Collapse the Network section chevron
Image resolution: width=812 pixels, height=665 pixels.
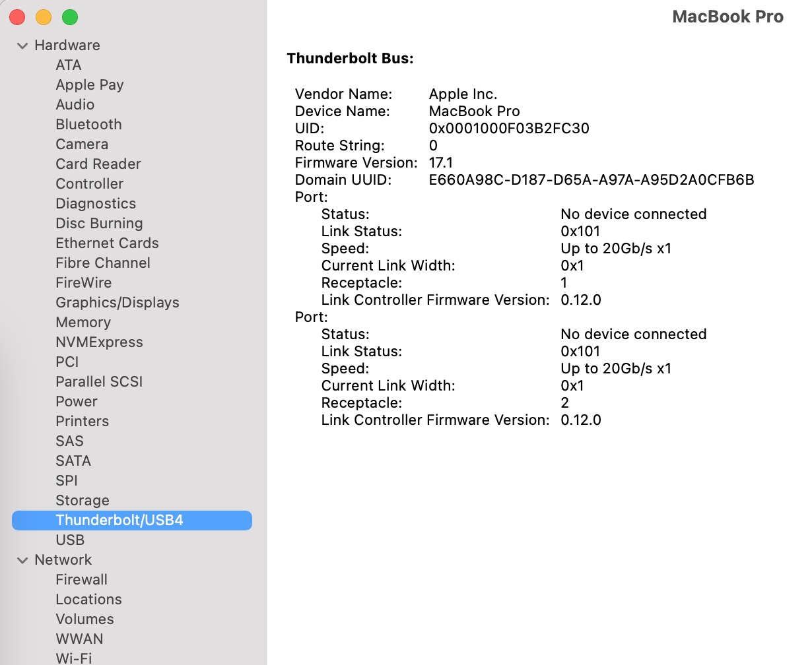(23, 560)
